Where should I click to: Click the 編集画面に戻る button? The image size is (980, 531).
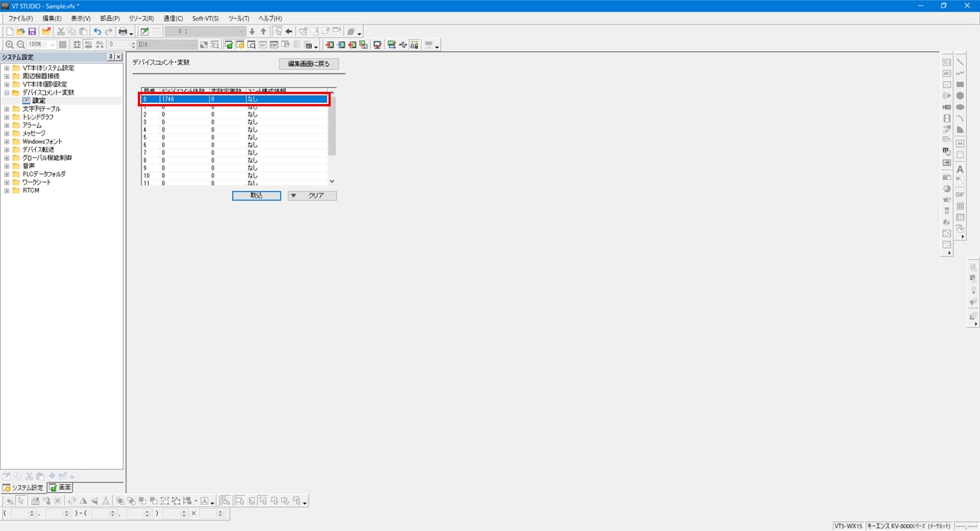[x=309, y=64]
